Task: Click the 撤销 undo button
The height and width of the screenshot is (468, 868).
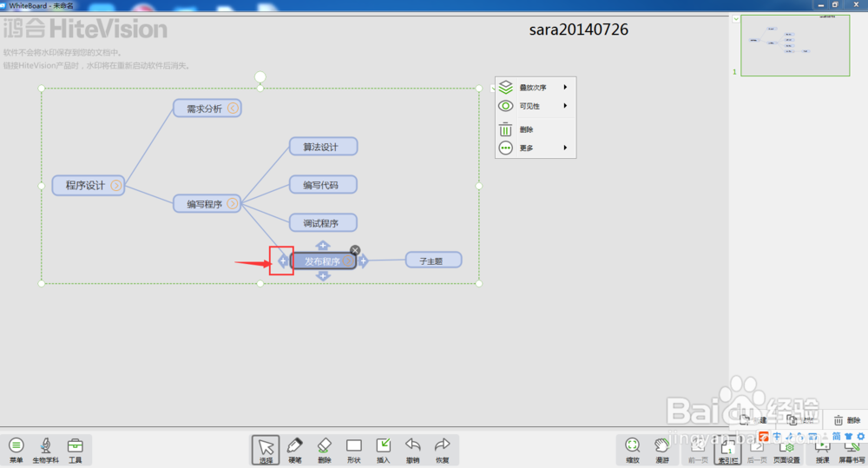Action: (x=412, y=450)
